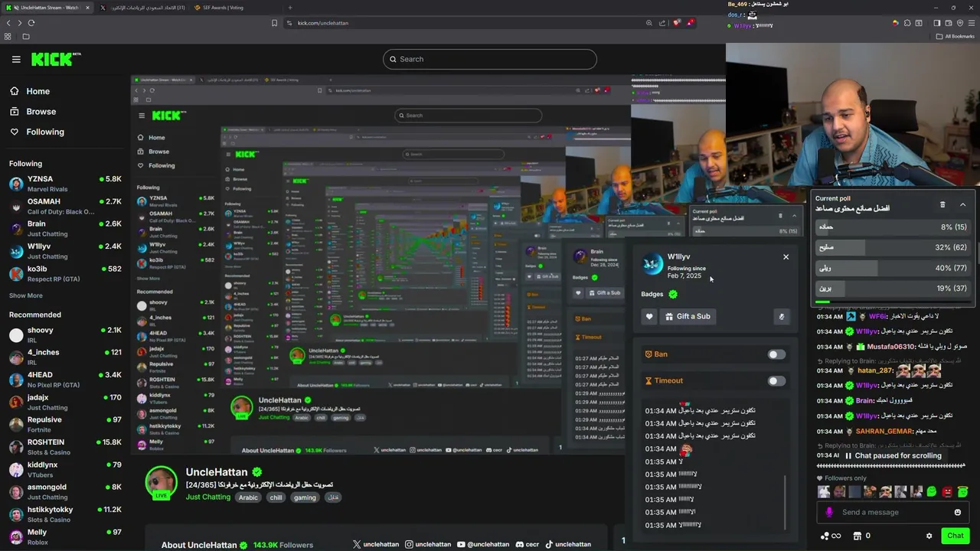980x551 pixels.
Task: Reload the current page
Action: 31,23
